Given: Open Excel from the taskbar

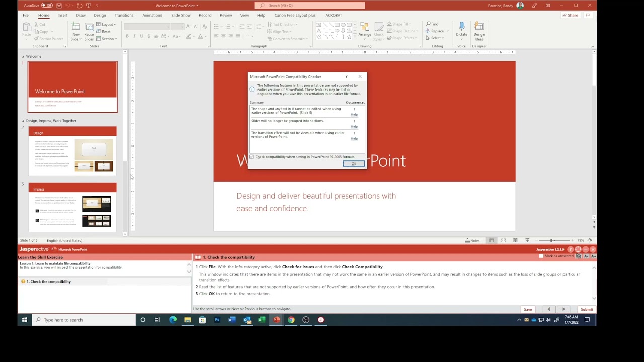Looking at the screenshot, I should [262, 320].
